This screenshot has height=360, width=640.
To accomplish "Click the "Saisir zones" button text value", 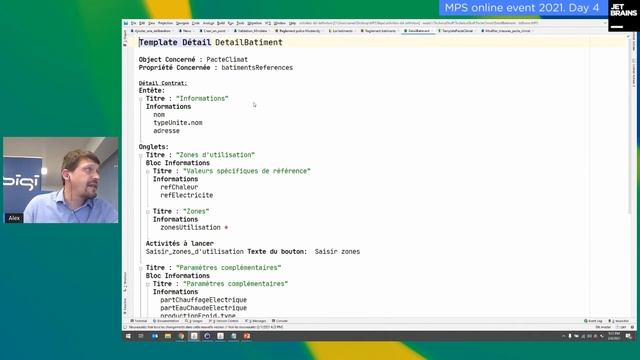I will 337,252.
